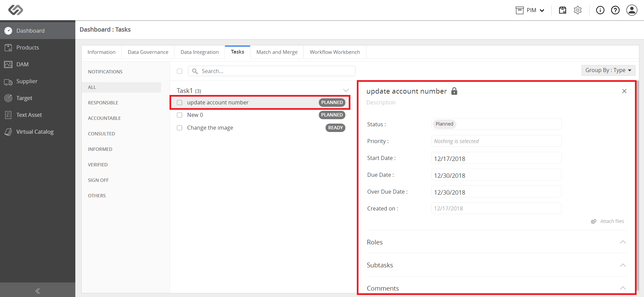Click the 'update account number' panel title
The width and height of the screenshot is (644, 297).
click(407, 91)
